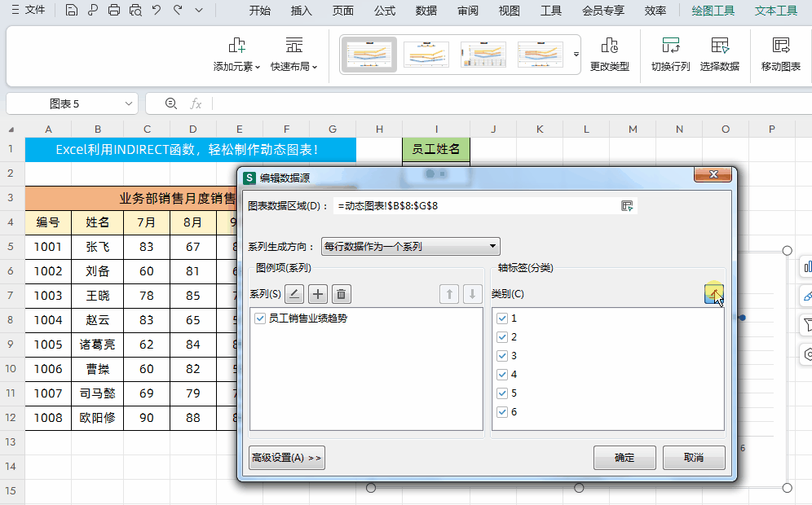
Task: Click the chart elements side button
Action: click(x=807, y=266)
